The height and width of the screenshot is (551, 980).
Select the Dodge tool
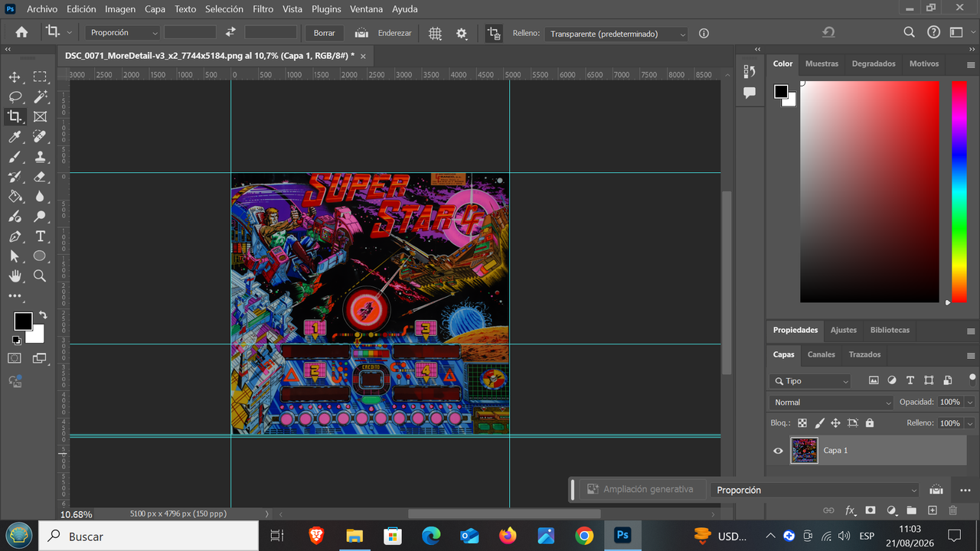pyautogui.click(x=40, y=216)
